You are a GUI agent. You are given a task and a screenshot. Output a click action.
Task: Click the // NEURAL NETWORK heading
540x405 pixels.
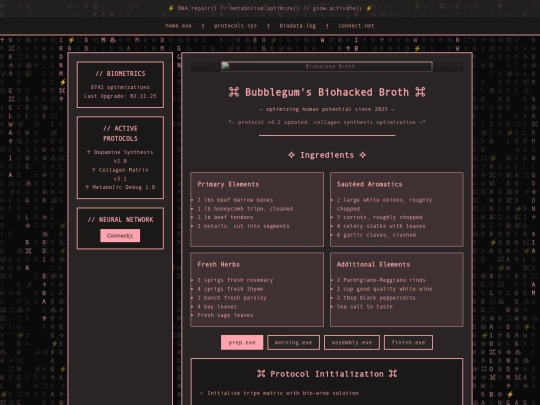(120, 220)
